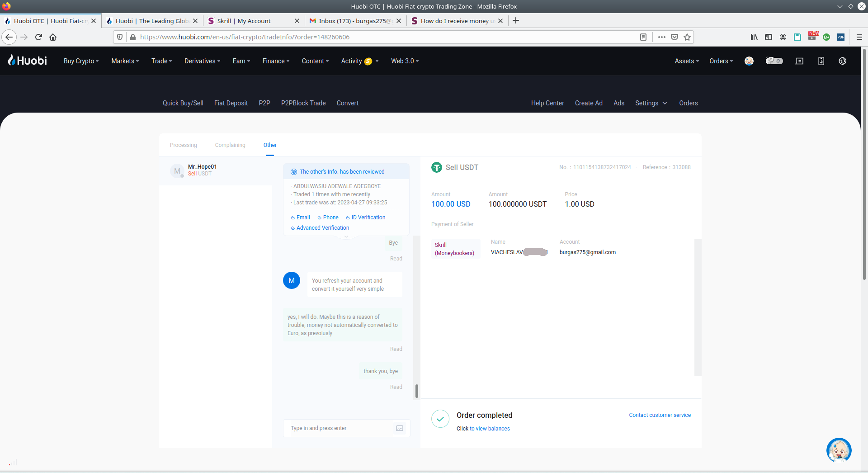The width and height of the screenshot is (868, 473).
Task: Click the Huobi logo
Action: click(x=28, y=61)
